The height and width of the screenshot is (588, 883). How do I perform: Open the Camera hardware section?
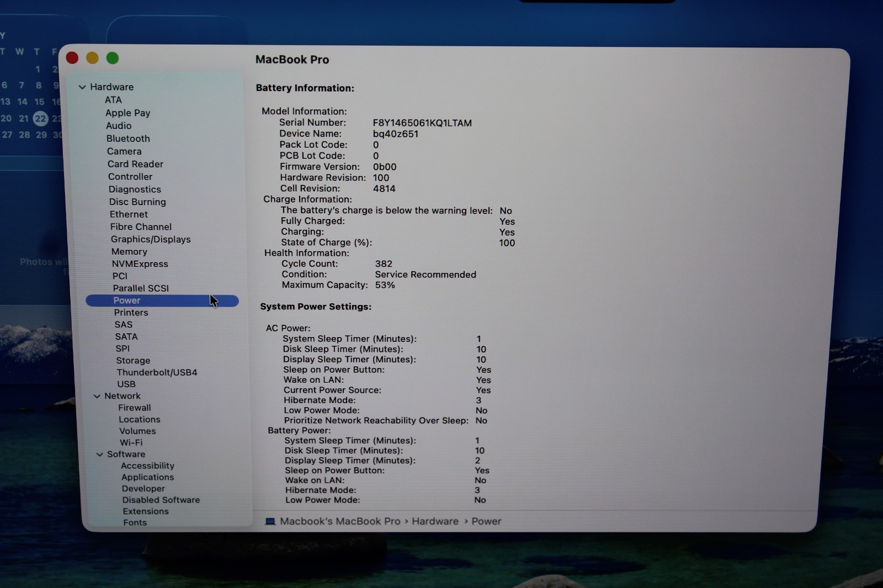click(x=124, y=151)
